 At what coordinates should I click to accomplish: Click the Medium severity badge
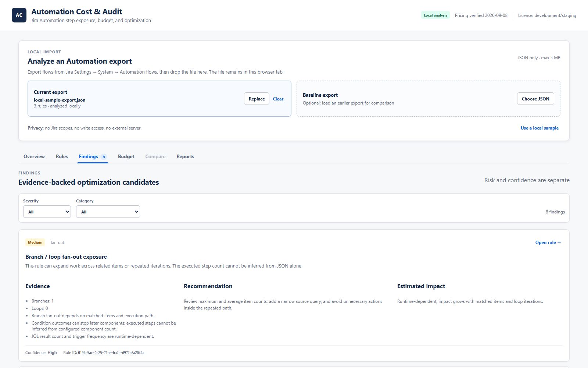click(35, 243)
